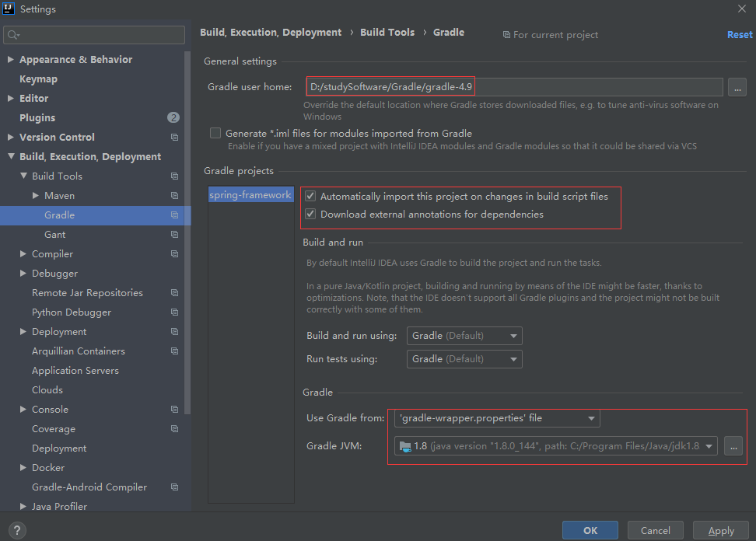Click Build Tools in the breadcrumb
This screenshot has height=541, width=756.
click(387, 33)
